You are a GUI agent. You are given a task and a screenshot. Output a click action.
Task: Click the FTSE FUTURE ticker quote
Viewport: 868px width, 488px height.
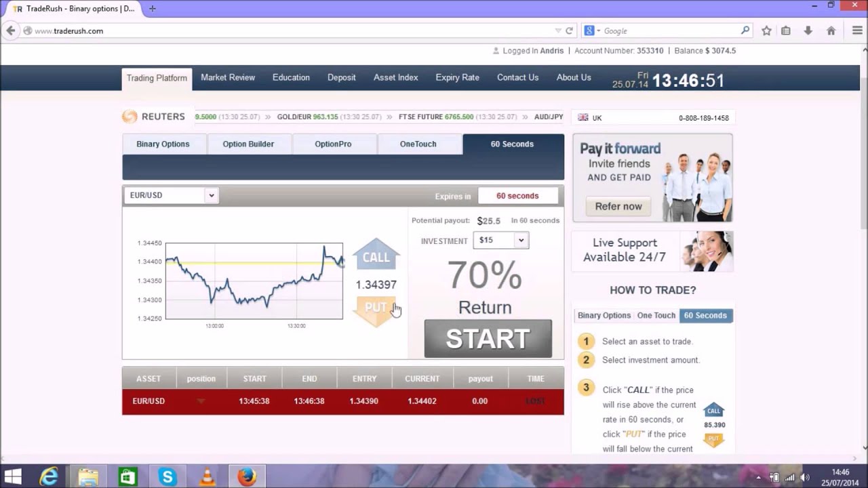(x=458, y=117)
